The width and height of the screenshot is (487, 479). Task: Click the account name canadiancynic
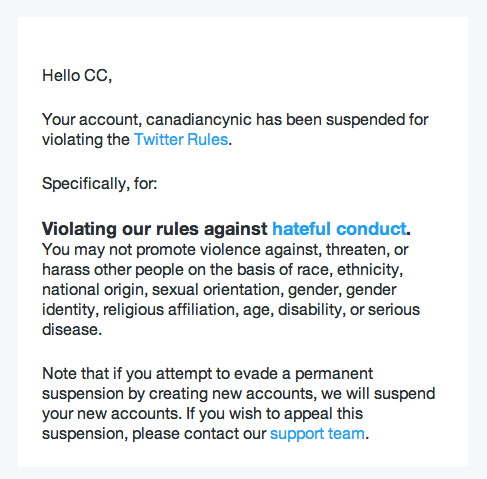pos(199,120)
